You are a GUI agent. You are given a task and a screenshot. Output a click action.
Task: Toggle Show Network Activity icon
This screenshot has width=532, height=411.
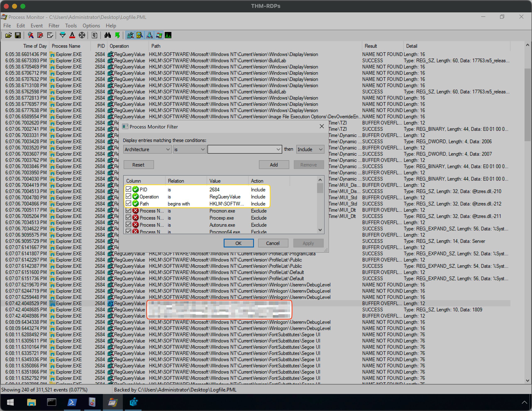pos(149,35)
